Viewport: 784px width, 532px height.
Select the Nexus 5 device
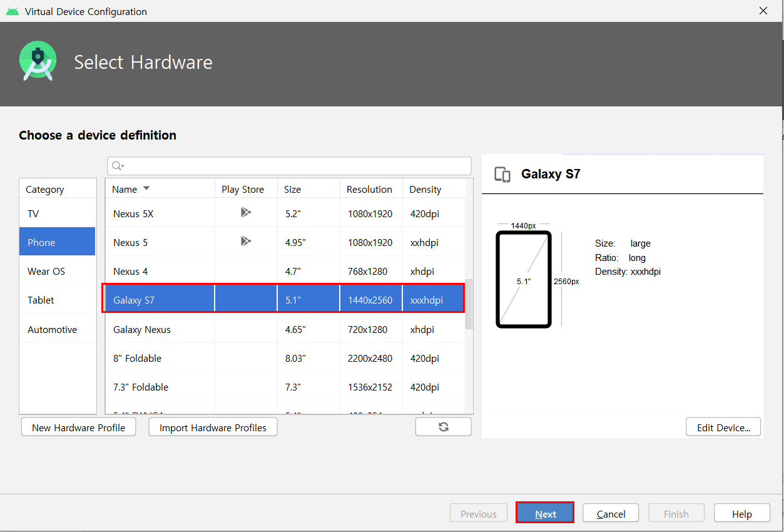pos(285,242)
